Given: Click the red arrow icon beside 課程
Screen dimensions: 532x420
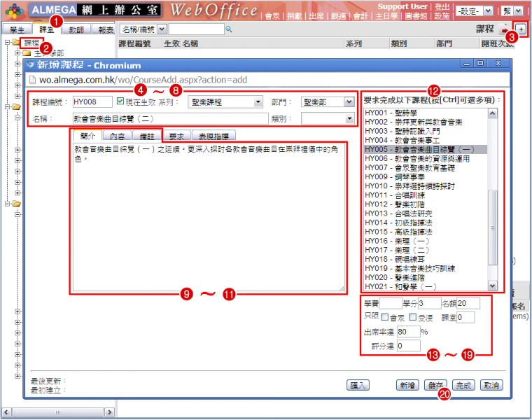Looking at the screenshot, I should coord(505,30).
